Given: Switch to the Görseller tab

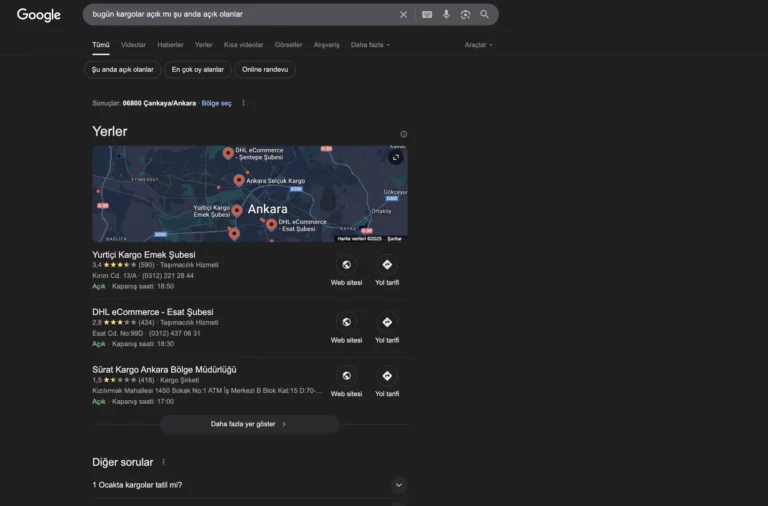Looking at the screenshot, I should tap(288, 45).
